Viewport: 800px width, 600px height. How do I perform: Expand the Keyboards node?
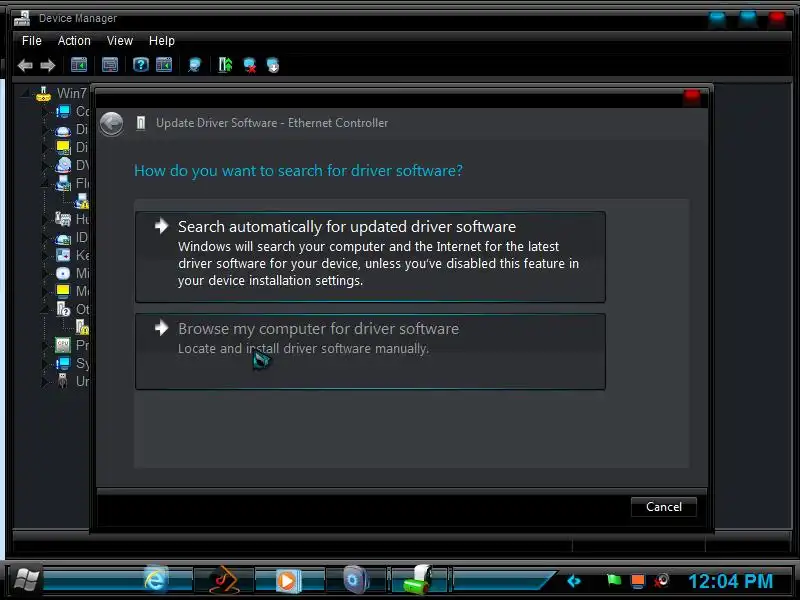pos(45,255)
